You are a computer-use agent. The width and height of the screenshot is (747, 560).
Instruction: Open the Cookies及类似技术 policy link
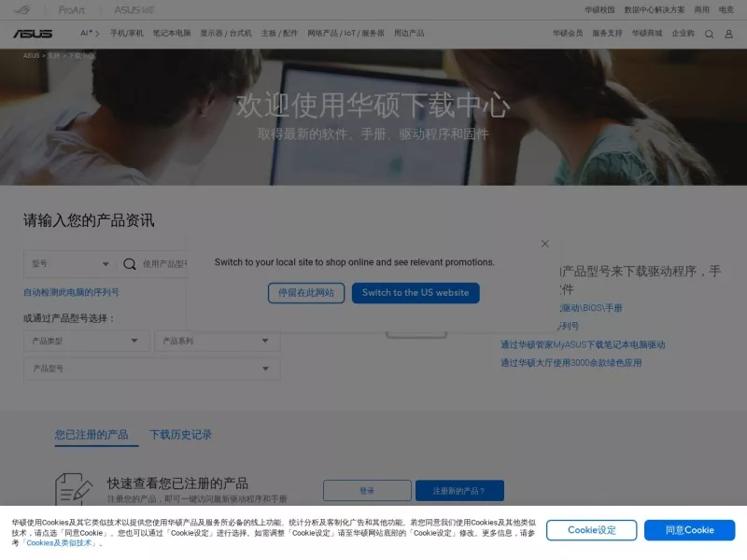[59, 543]
